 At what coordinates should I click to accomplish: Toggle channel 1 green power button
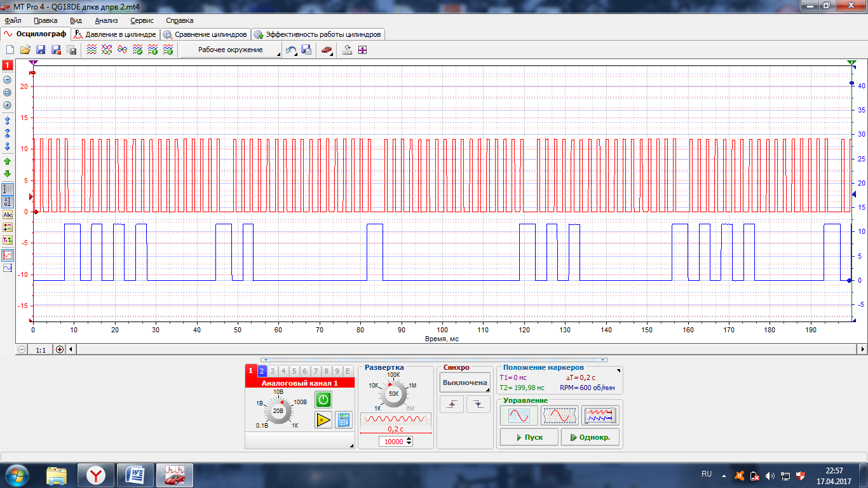[323, 400]
